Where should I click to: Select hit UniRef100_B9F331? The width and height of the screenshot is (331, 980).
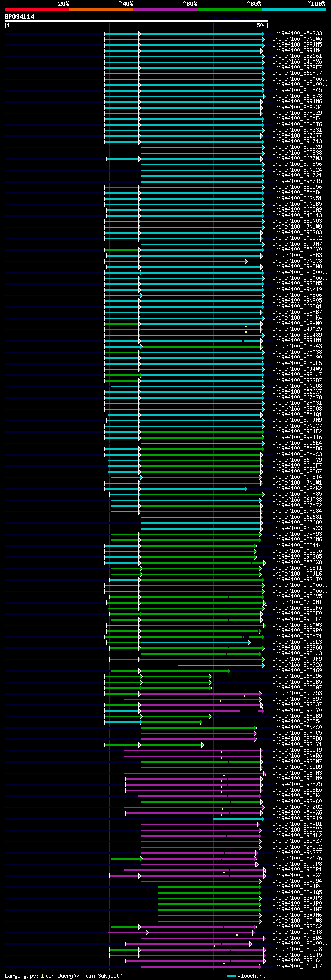[x=297, y=130]
